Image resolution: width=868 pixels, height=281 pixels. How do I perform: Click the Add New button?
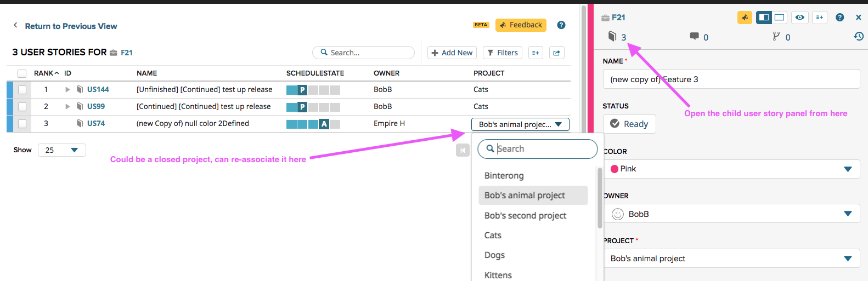coord(452,53)
